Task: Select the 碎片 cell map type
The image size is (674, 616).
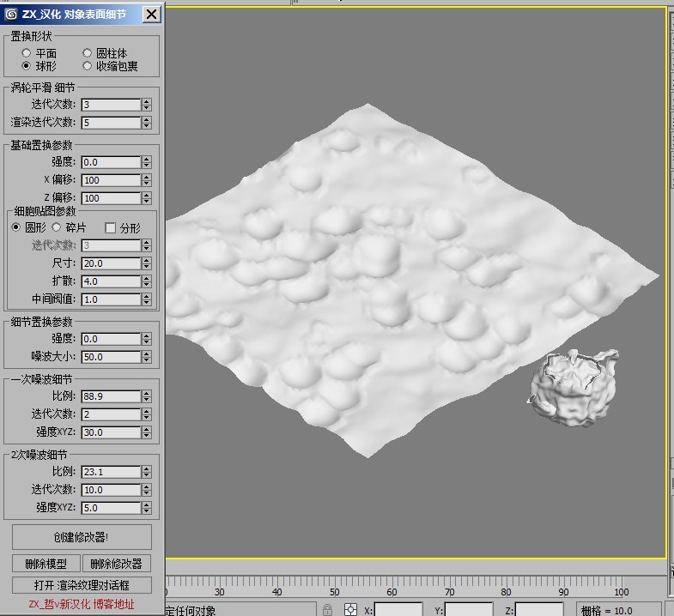Action: point(57,227)
